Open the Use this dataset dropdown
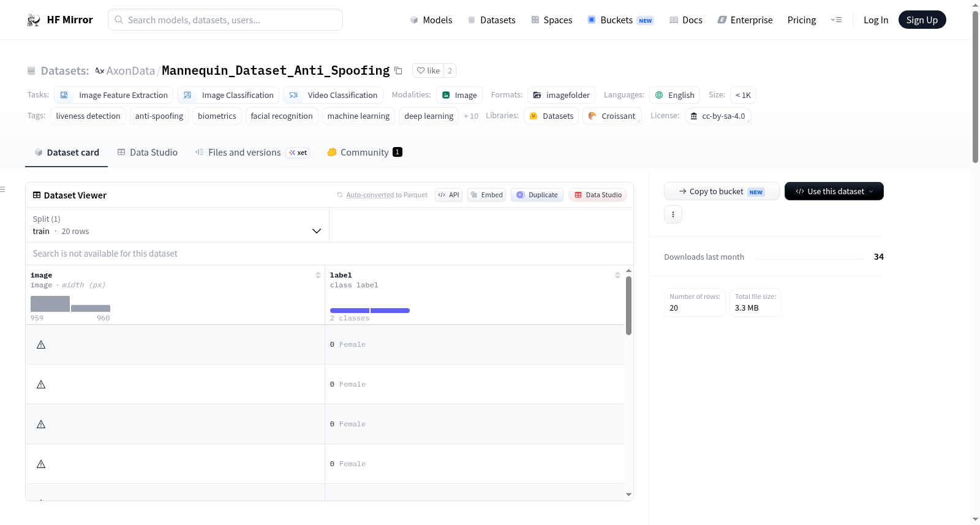The height and width of the screenshot is (525, 980). (834, 191)
